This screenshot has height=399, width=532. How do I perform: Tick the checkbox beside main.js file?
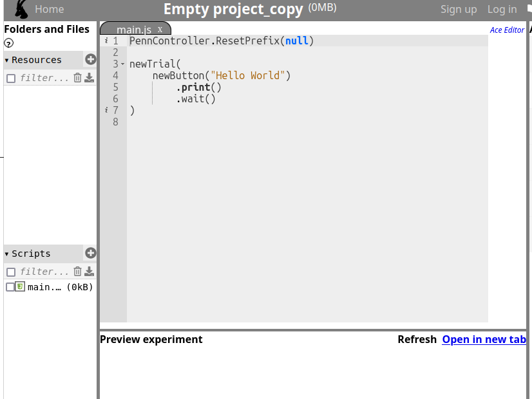[x=10, y=287]
